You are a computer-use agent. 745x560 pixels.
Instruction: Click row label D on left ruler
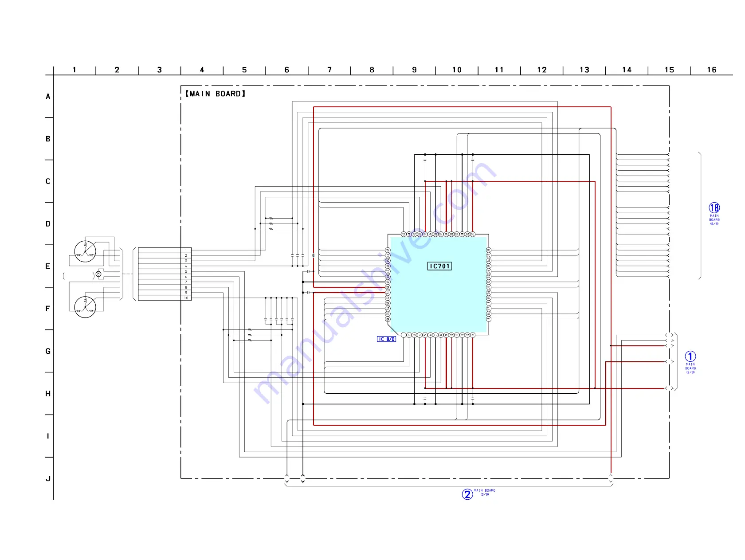48,224
